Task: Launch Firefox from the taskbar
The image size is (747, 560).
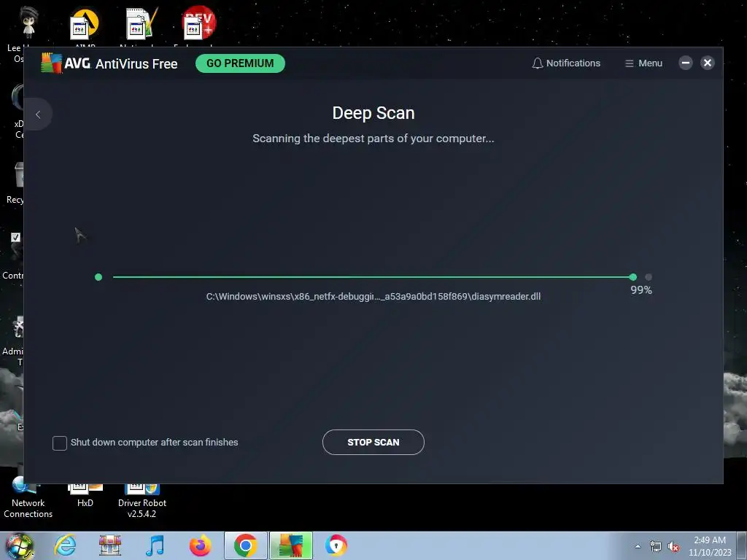Action: point(200,545)
